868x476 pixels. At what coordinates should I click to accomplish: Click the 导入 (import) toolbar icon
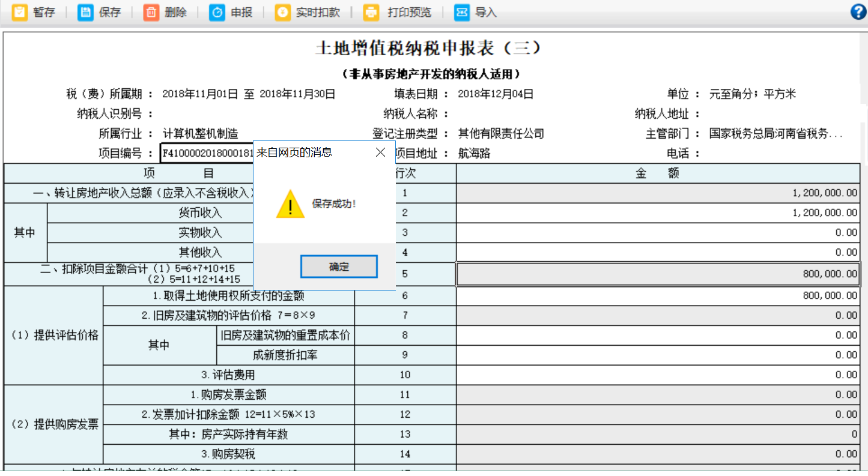[x=461, y=11]
